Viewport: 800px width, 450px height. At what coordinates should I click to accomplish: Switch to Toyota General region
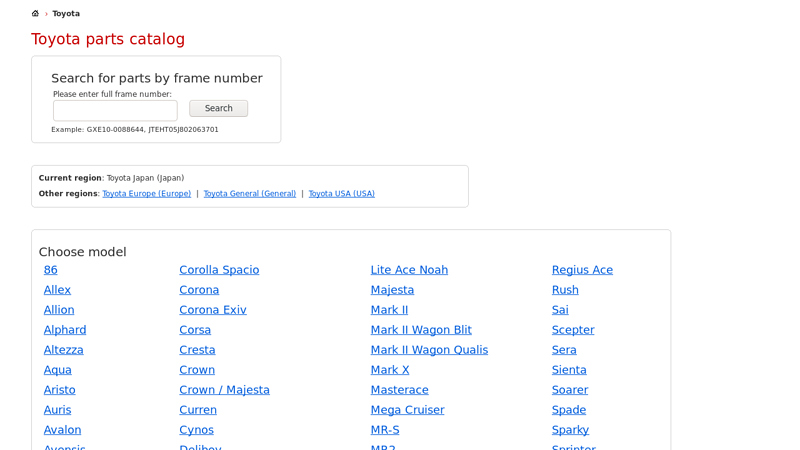pos(249,193)
